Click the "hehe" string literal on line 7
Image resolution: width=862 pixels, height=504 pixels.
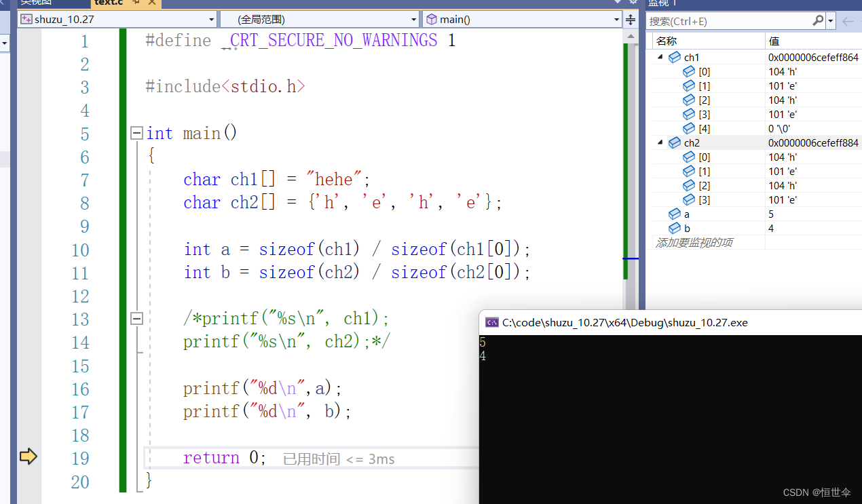[335, 180]
